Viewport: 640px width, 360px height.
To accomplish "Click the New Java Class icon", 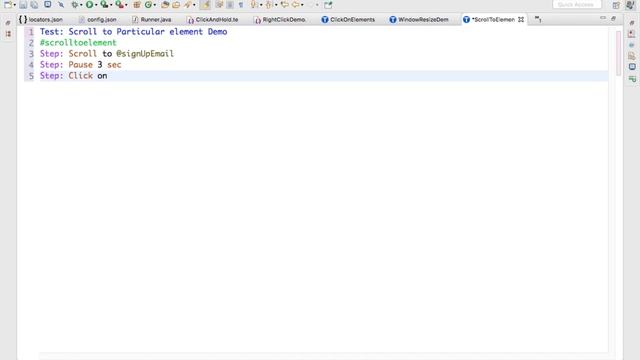I will [148, 4].
